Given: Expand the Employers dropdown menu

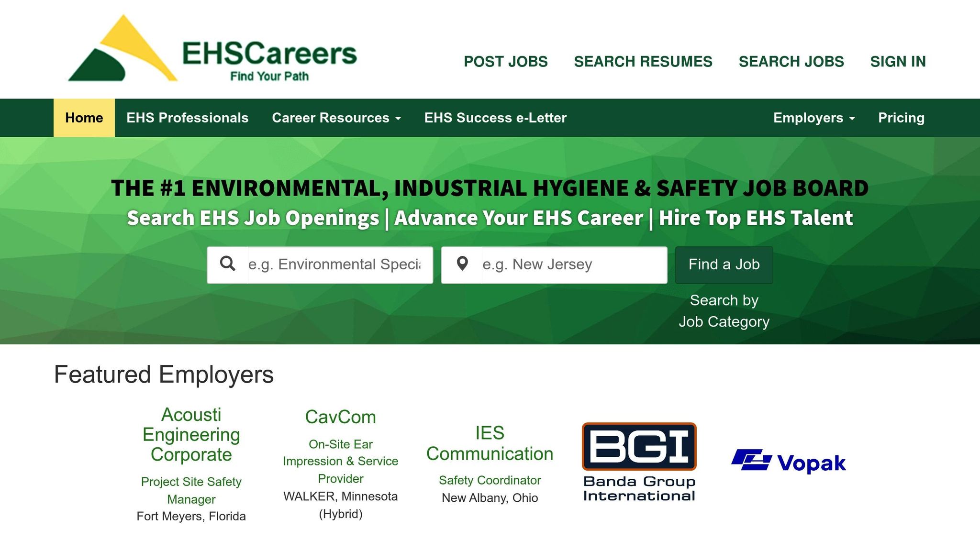Looking at the screenshot, I should coord(813,118).
